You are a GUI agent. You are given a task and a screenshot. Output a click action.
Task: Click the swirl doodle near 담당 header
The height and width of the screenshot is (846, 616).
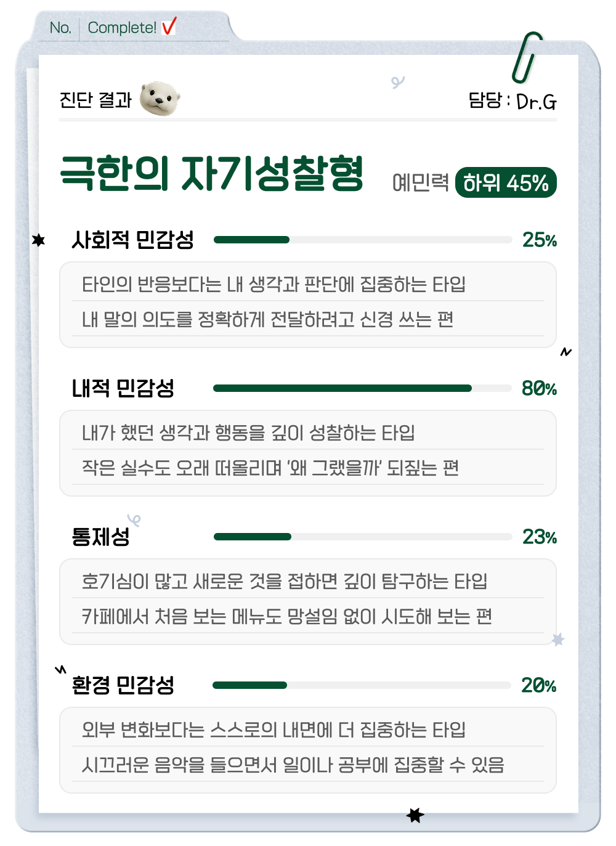pos(398,81)
